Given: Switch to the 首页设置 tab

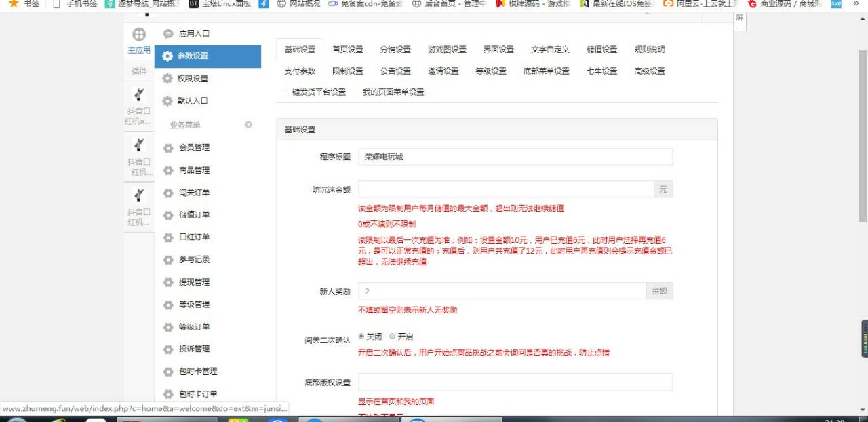Looking at the screenshot, I should click(348, 50).
